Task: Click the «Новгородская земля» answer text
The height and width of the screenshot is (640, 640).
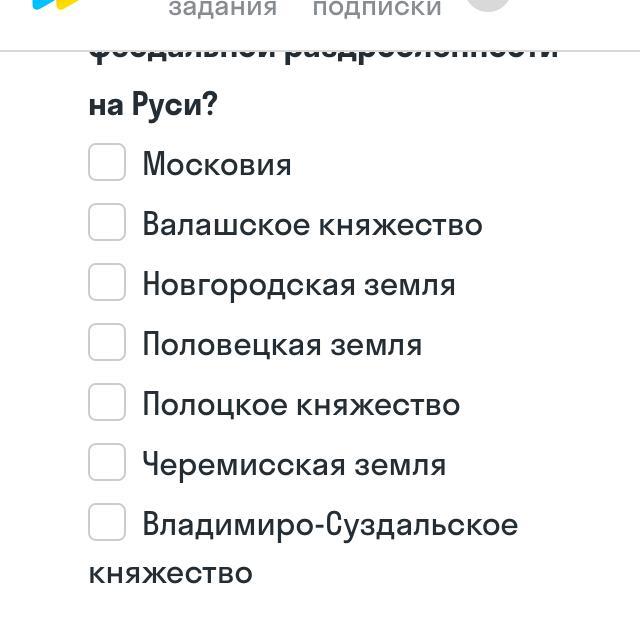Action: click(x=299, y=284)
